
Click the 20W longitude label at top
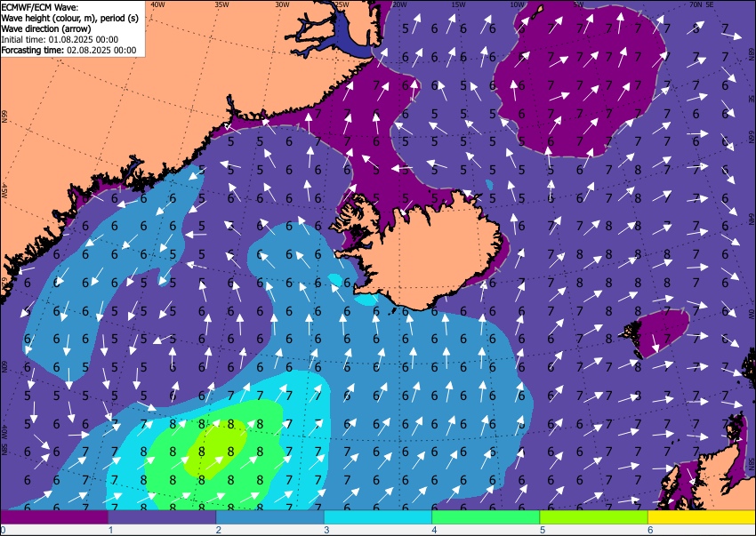tap(399, 4)
